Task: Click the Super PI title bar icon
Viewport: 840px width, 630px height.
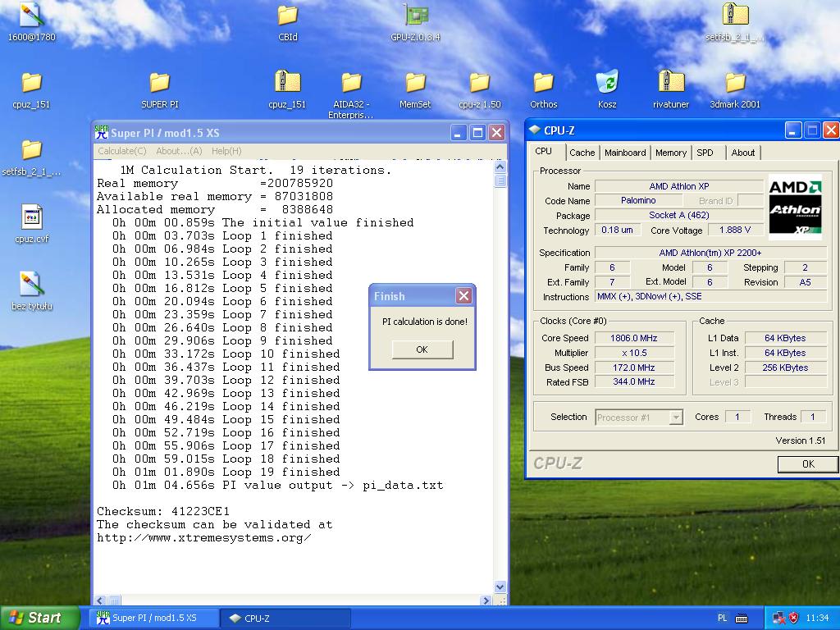Action: [x=101, y=132]
